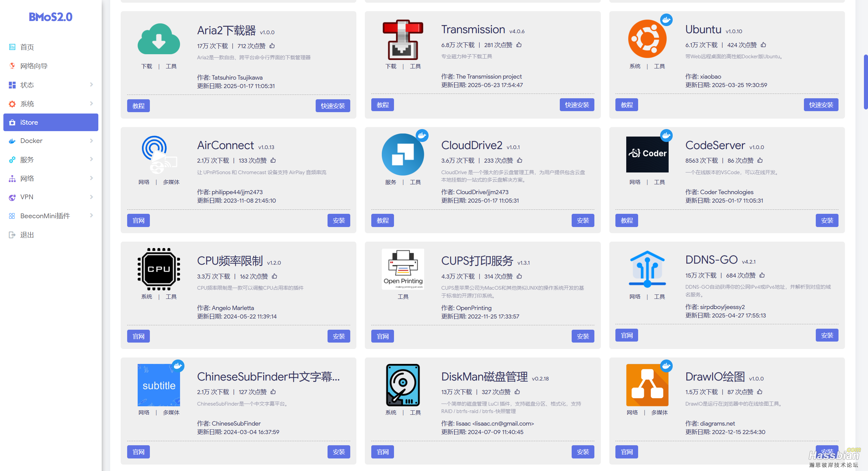868x471 pixels.
Task: Click 退出 to log out
Action: tap(51, 234)
